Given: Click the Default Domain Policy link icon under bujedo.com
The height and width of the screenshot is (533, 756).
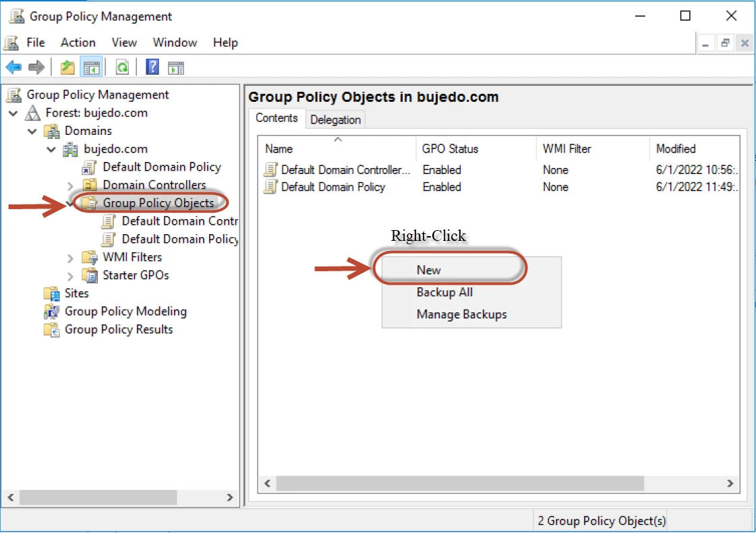Looking at the screenshot, I should coord(89,167).
